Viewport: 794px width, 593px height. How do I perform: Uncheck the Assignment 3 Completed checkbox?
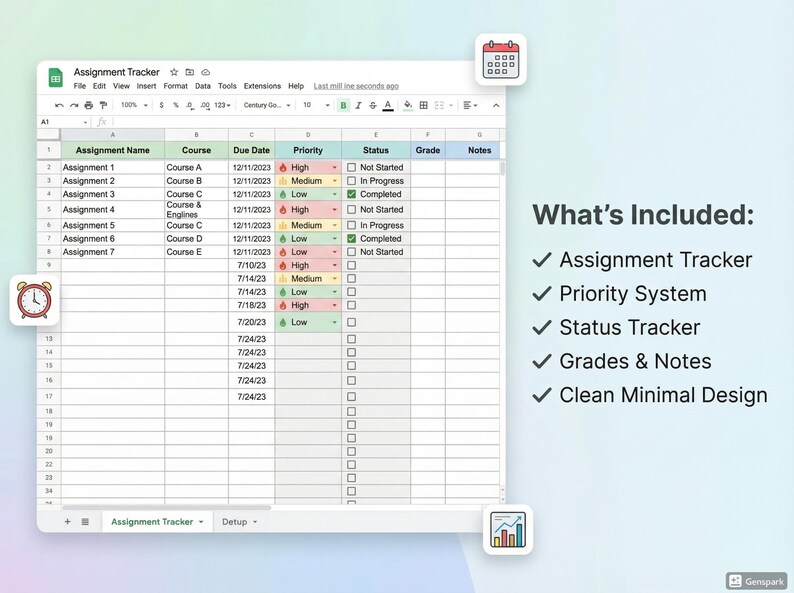[x=351, y=194]
